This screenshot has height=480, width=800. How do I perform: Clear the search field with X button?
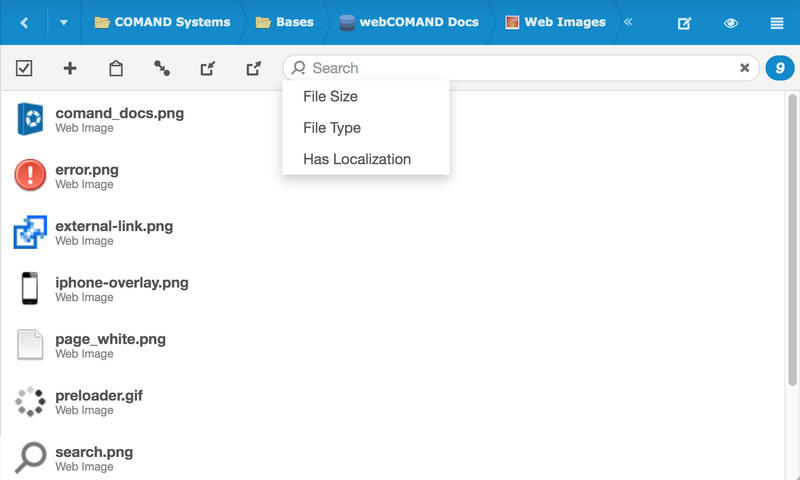(x=744, y=68)
